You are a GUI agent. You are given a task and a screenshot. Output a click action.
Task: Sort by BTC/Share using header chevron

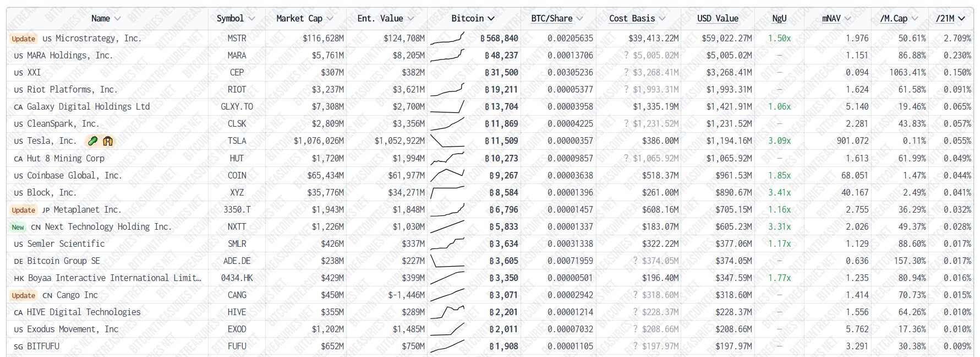click(x=579, y=19)
